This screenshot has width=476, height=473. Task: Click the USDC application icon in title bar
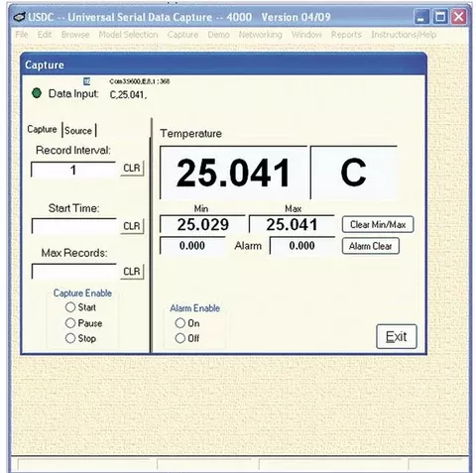pyautogui.click(x=20, y=17)
